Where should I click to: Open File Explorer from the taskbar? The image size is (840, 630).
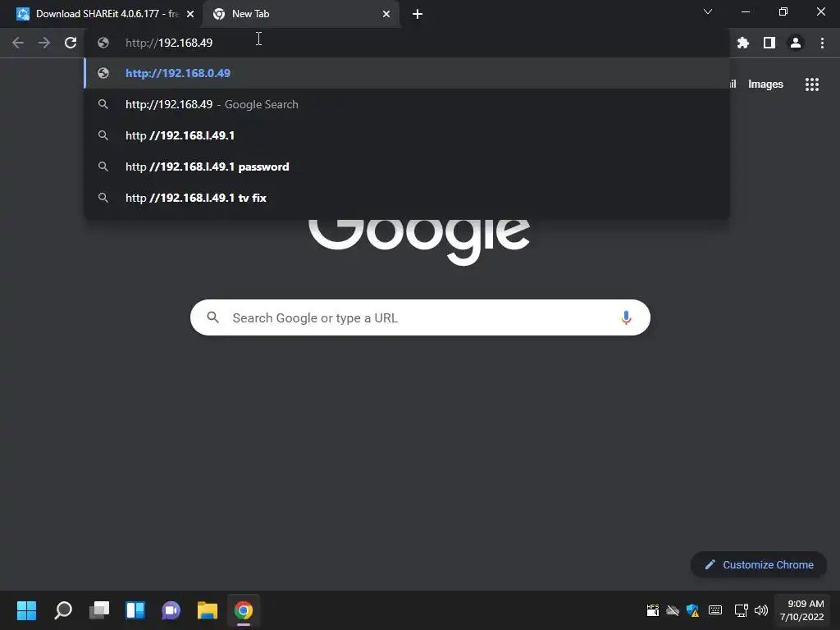[208, 610]
